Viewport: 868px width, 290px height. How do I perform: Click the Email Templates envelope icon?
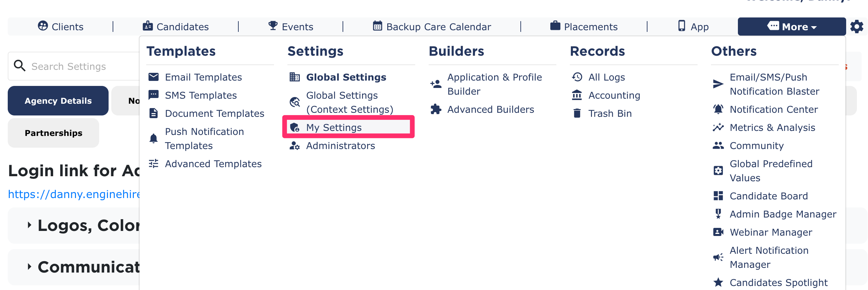153,77
